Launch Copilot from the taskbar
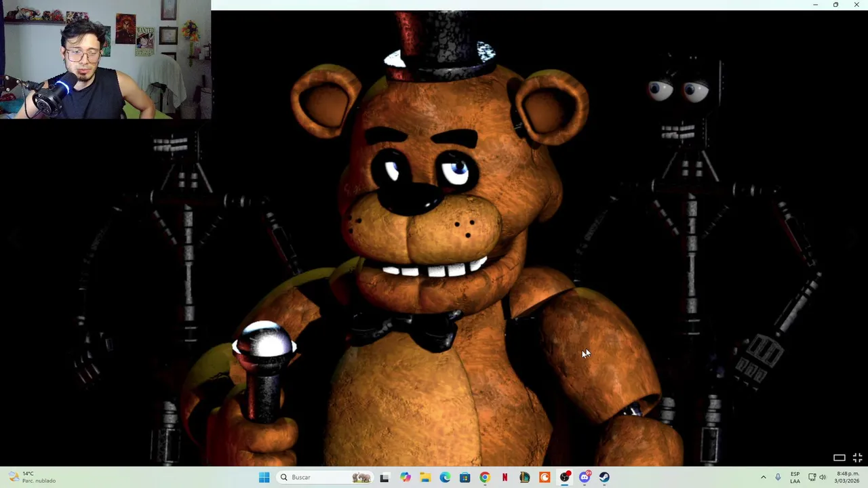868x488 pixels. pyautogui.click(x=405, y=477)
